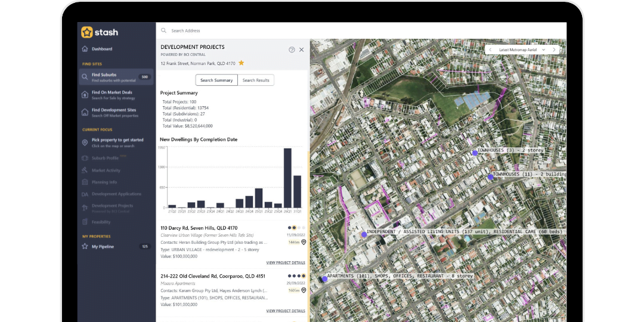Click map pin icon for Old Cleveland Rd
644x322 pixels.
click(304, 290)
